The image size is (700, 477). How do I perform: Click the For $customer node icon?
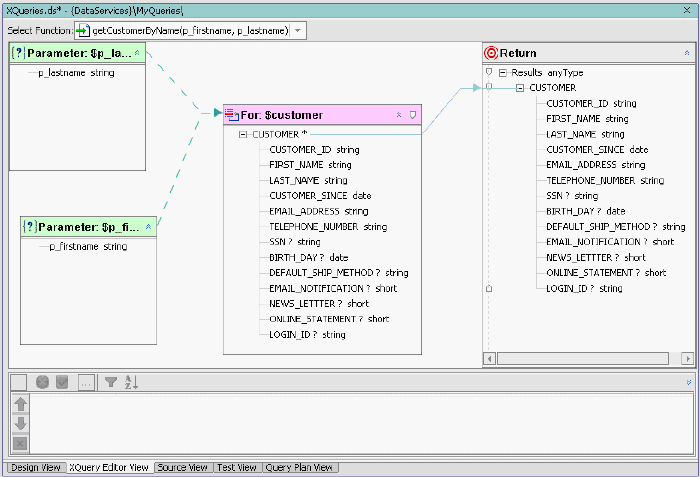pos(232,115)
